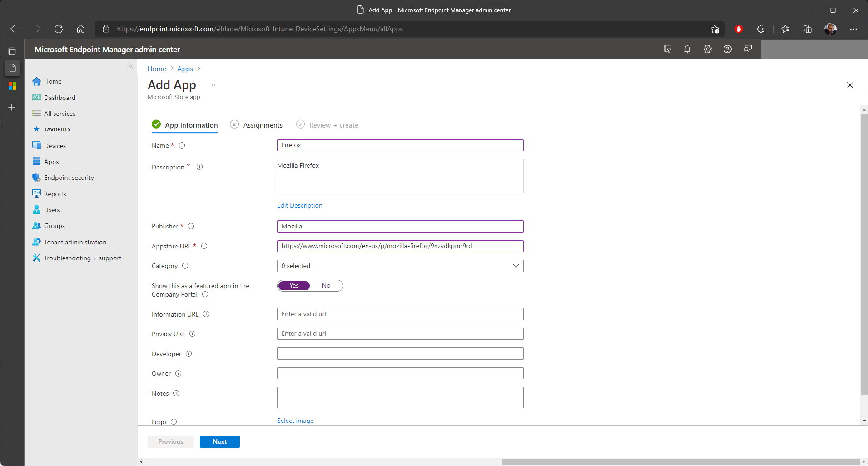
Task: Close the Add App blade
Action: pyautogui.click(x=850, y=85)
